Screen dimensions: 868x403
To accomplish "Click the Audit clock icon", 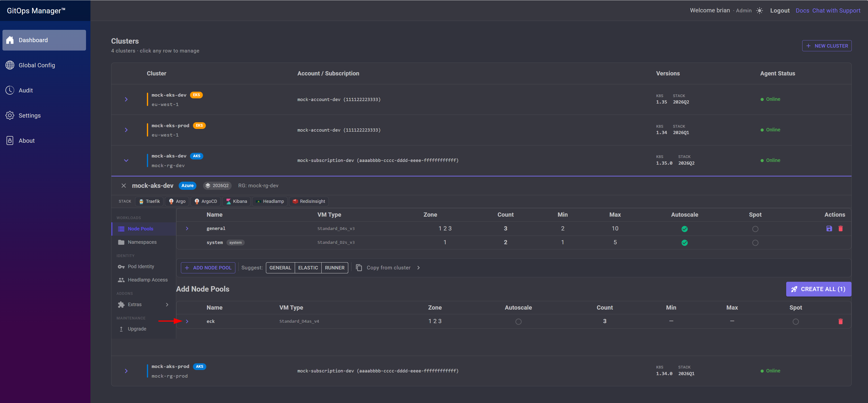I will click(x=10, y=90).
